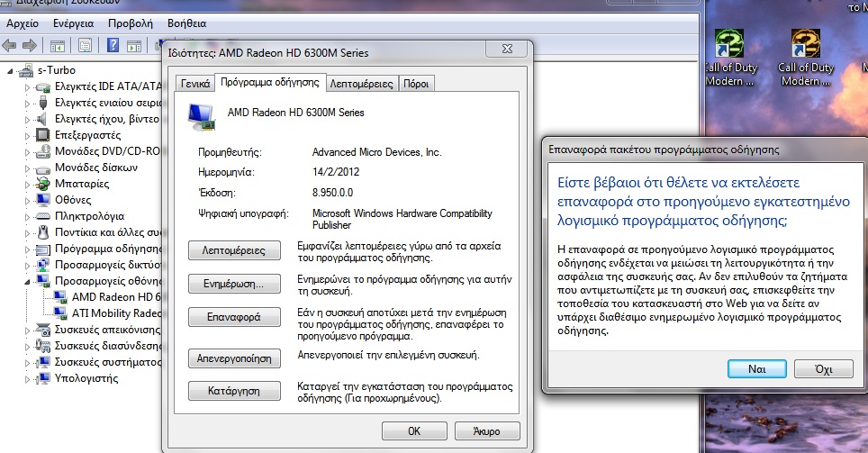The height and width of the screenshot is (453, 868).
Task: Click the Ενημέρωση... button
Action: (234, 284)
